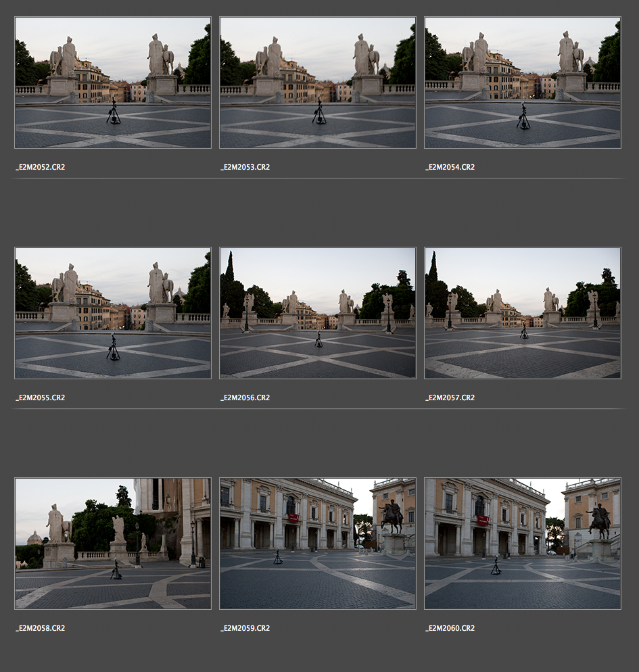Open the _E2M2053.CR2 image thumbnail

click(x=318, y=82)
